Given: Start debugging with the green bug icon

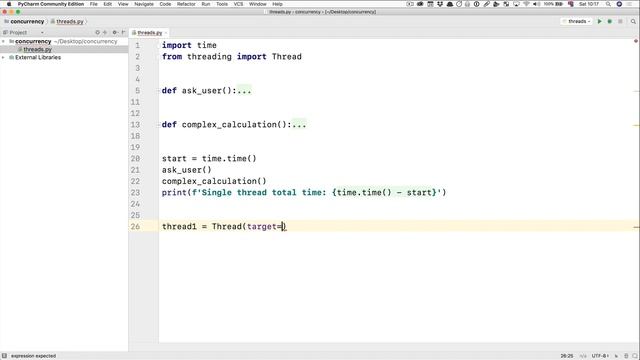Looking at the screenshot, I should click(x=610, y=22).
